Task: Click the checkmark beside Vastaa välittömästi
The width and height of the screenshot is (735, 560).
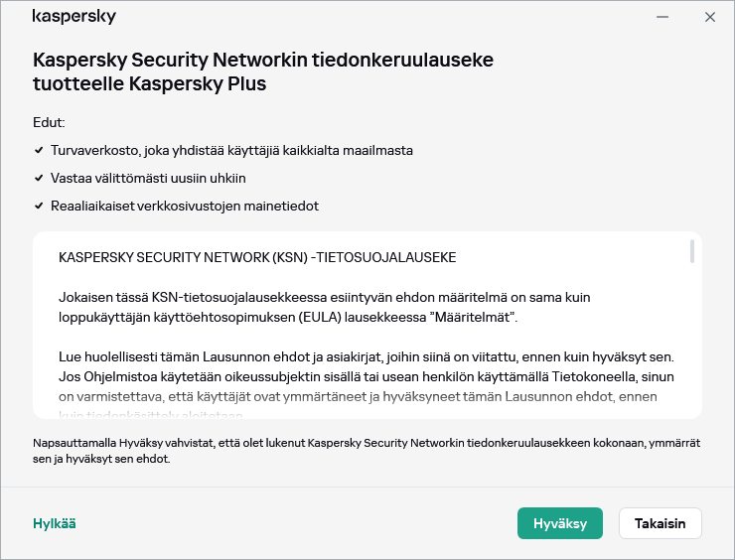Action: click(x=38, y=179)
